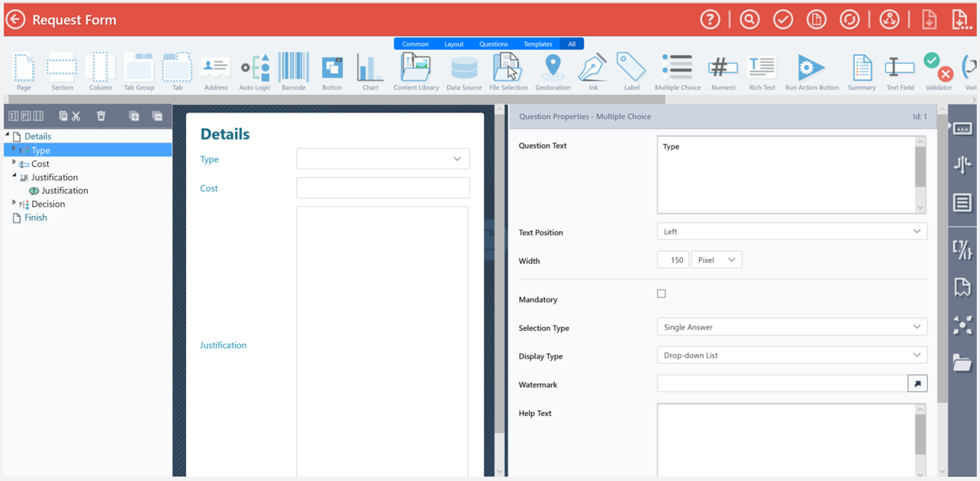980x481 pixels.
Task: Open the Selection Type dropdown
Action: click(792, 327)
